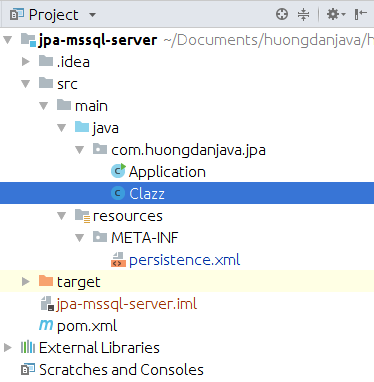Viewport: 374px width, 382px height.
Task: Select the Application class
Action: coord(167,172)
